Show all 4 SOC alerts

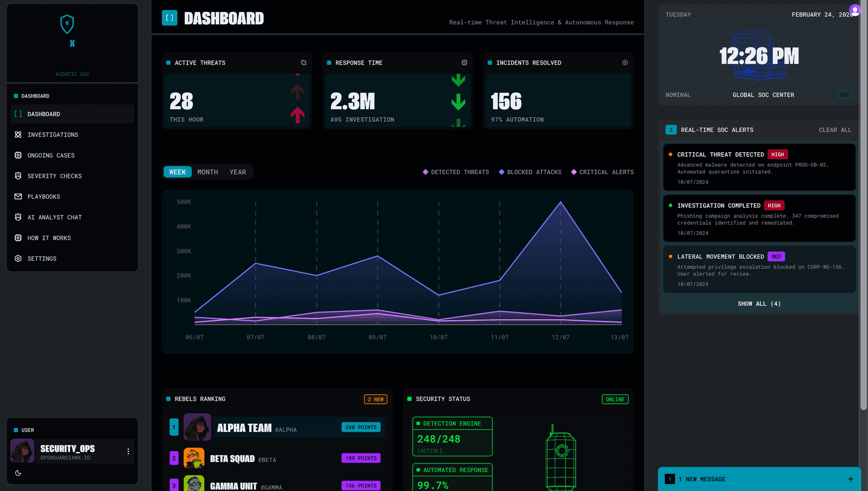coord(759,304)
